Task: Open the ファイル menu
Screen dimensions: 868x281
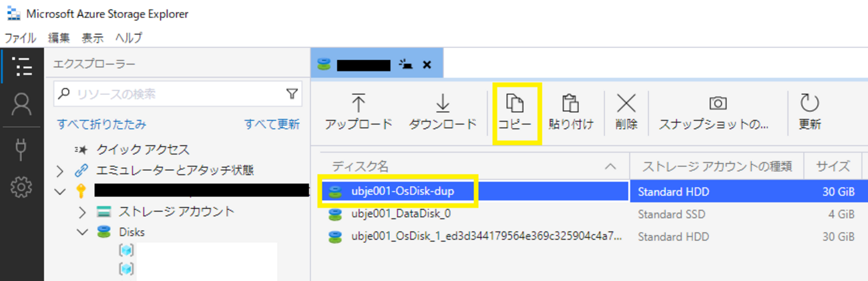Action: pos(20,38)
